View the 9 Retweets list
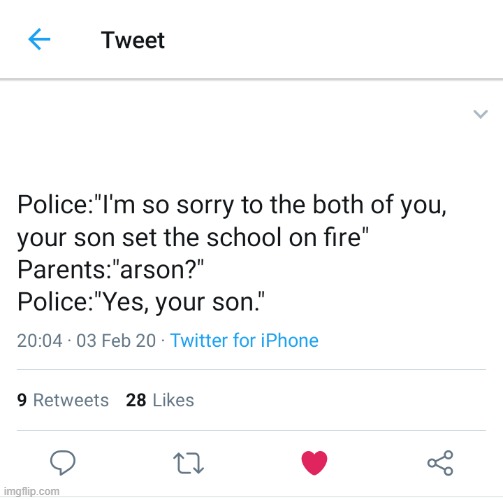 (63, 400)
